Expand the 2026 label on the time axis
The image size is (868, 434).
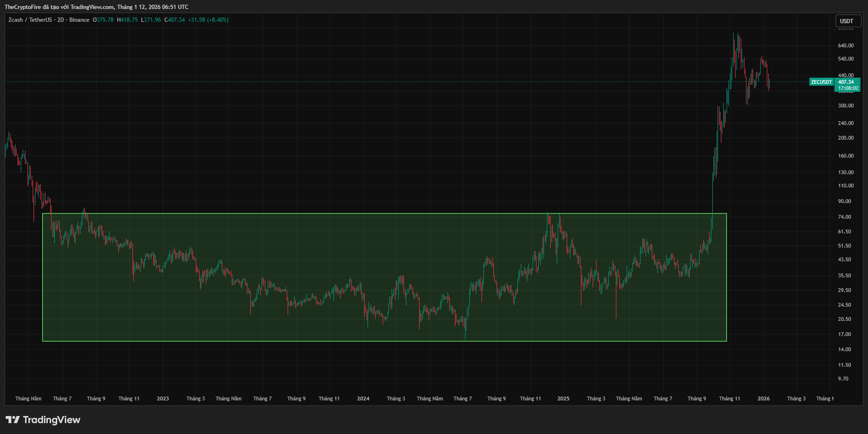click(x=763, y=399)
